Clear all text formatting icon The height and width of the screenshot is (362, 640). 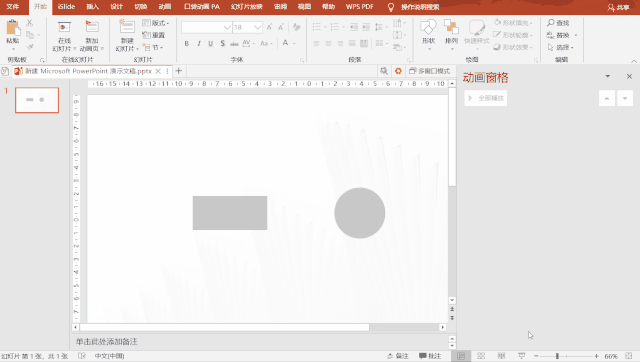tap(297, 27)
